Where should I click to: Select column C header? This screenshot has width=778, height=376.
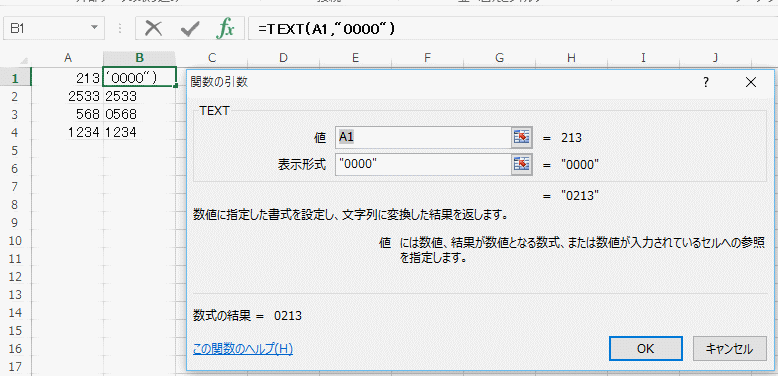(212, 58)
